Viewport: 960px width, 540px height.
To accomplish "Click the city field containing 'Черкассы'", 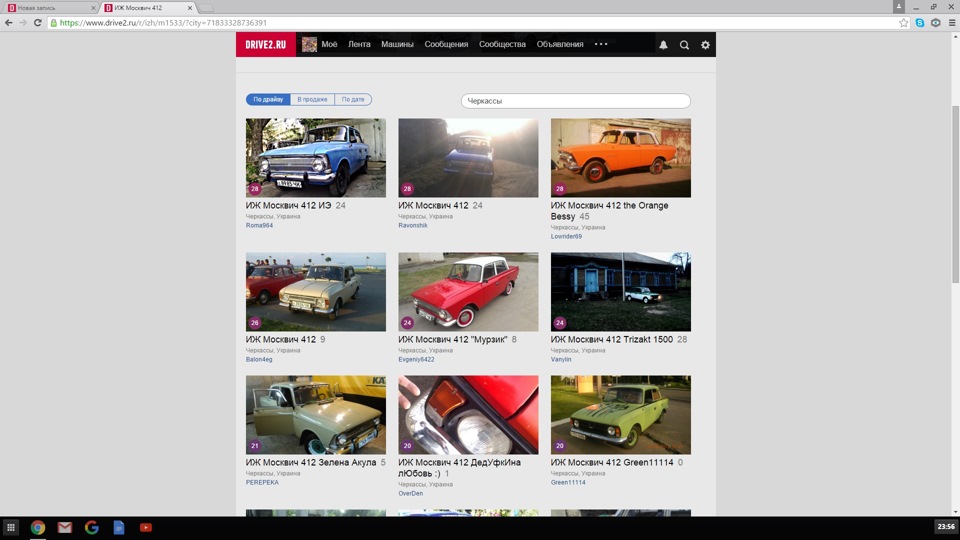I will click(576, 100).
